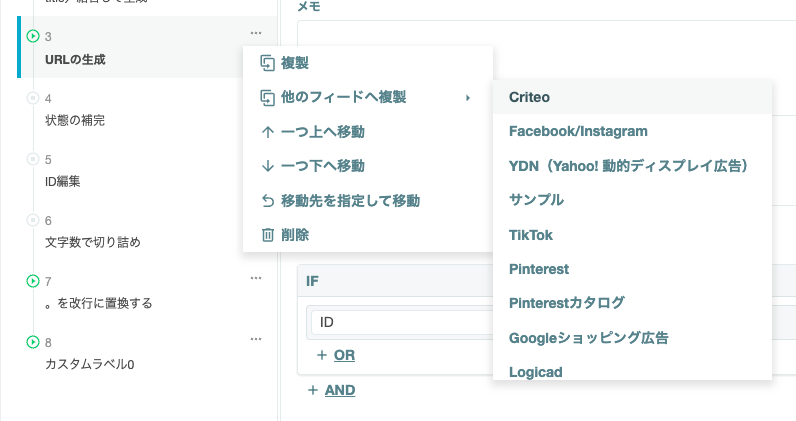The width and height of the screenshot is (796, 421).
Task: Click the + AND link
Action: [x=331, y=390]
